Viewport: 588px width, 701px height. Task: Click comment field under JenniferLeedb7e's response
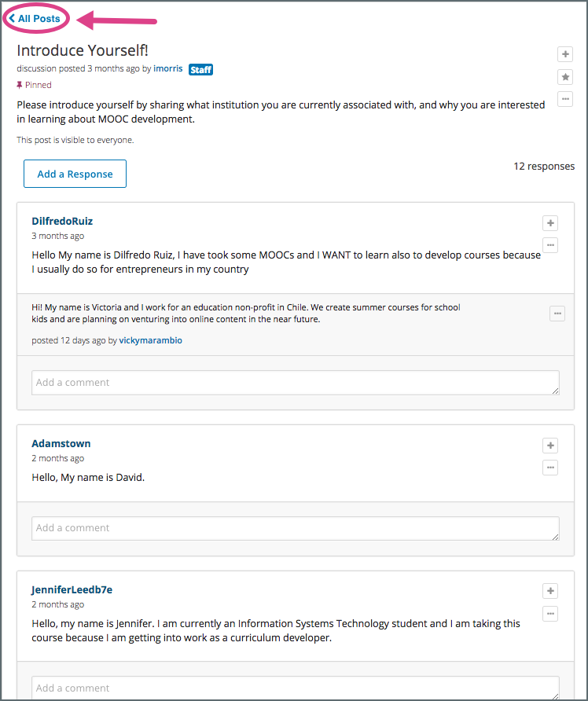295,688
